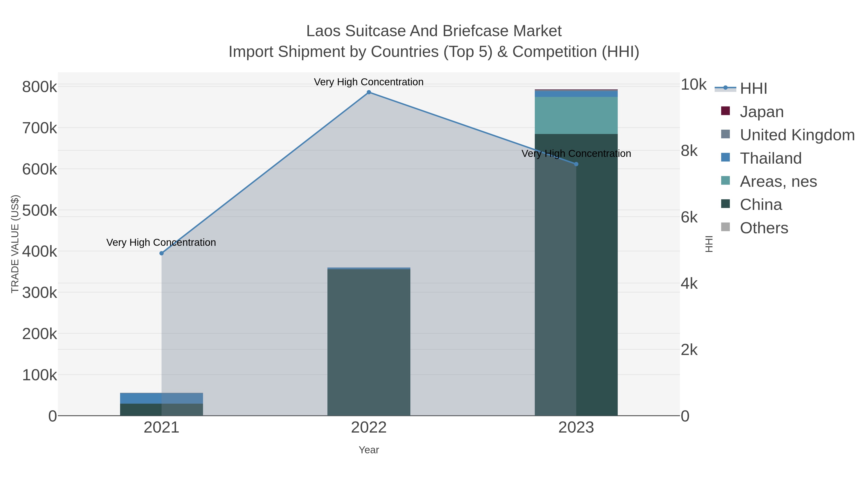
Task: Click the 400k trade value tick label
Action: pos(40,251)
